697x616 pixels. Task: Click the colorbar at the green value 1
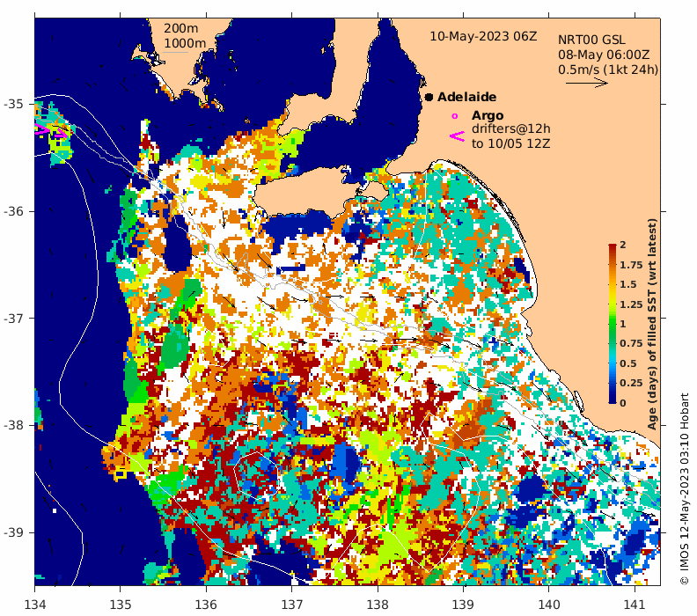pyautogui.click(x=613, y=324)
